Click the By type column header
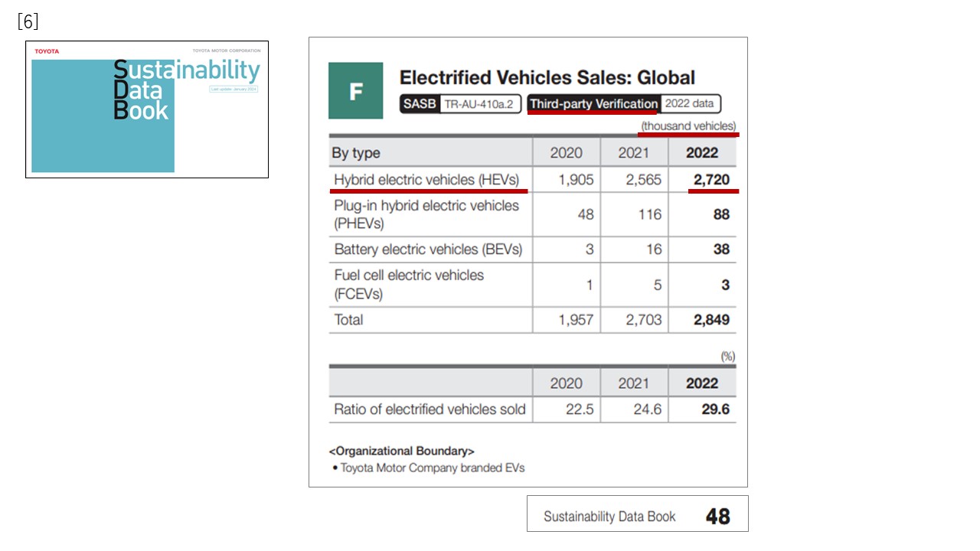This screenshot has width=980, height=551. point(356,152)
